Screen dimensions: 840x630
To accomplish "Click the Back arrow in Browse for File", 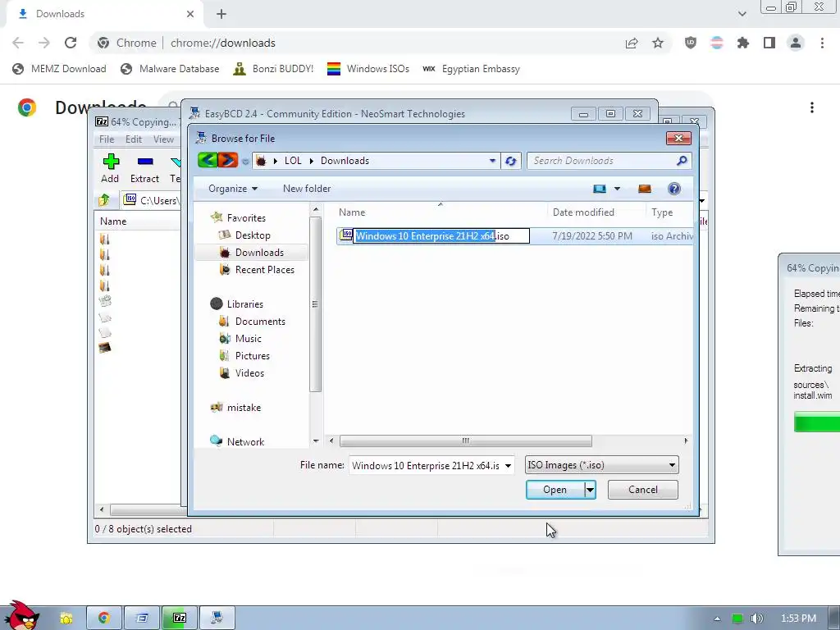I will pyautogui.click(x=208, y=160).
